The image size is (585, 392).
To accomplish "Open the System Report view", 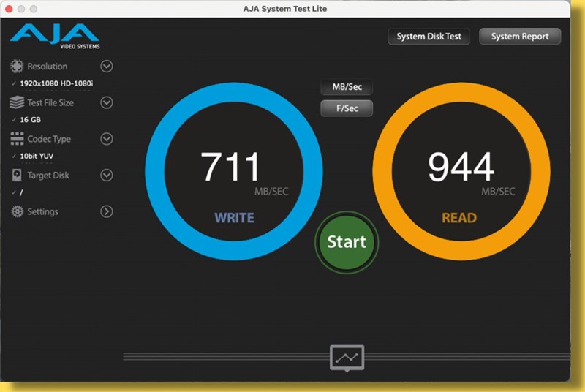I will (x=520, y=37).
